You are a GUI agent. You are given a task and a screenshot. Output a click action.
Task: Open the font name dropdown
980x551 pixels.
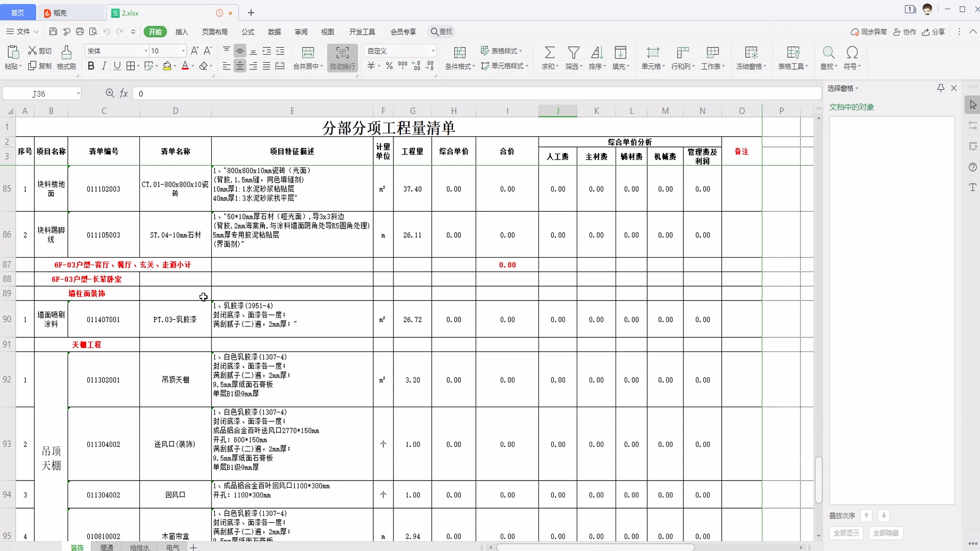pos(145,51)
